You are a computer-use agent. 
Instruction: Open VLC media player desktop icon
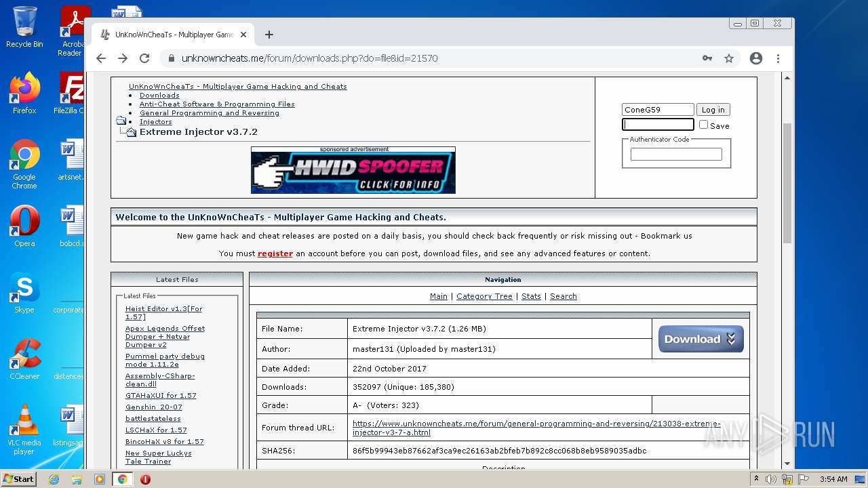click(x=24, y=430)
